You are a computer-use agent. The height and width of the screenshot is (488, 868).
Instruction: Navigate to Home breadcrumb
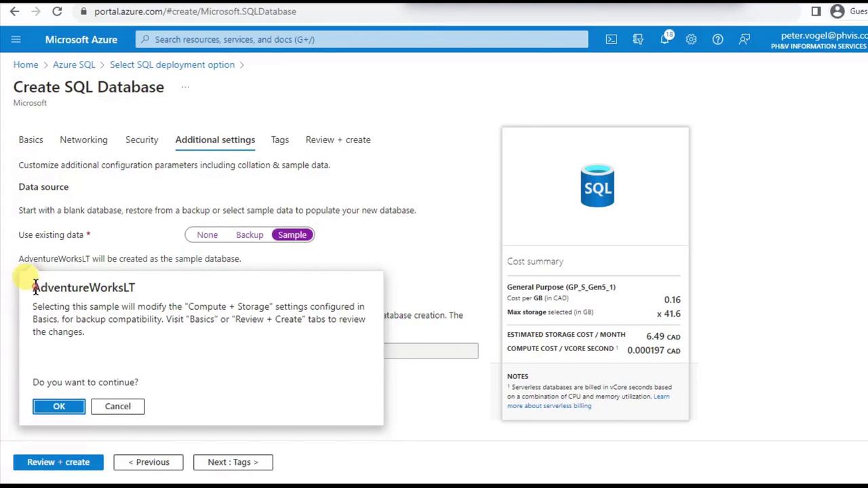click(26, 64)
